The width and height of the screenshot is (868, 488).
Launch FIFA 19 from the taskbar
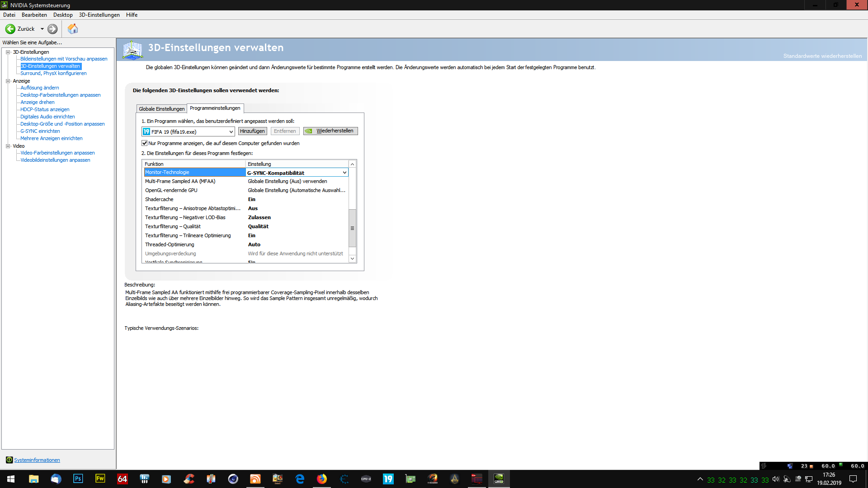[x=388, y=479]
